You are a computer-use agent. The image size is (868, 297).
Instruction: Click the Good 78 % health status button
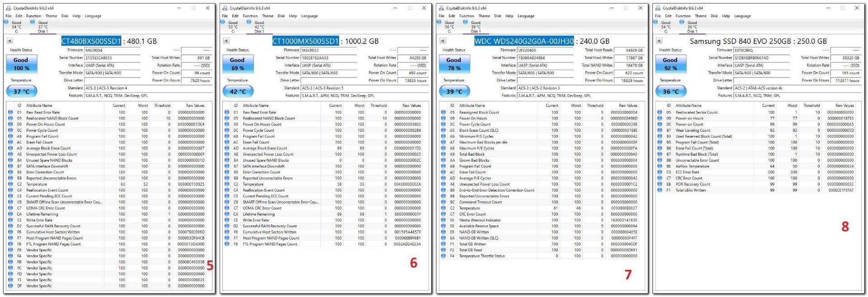(x=454, y=64)
